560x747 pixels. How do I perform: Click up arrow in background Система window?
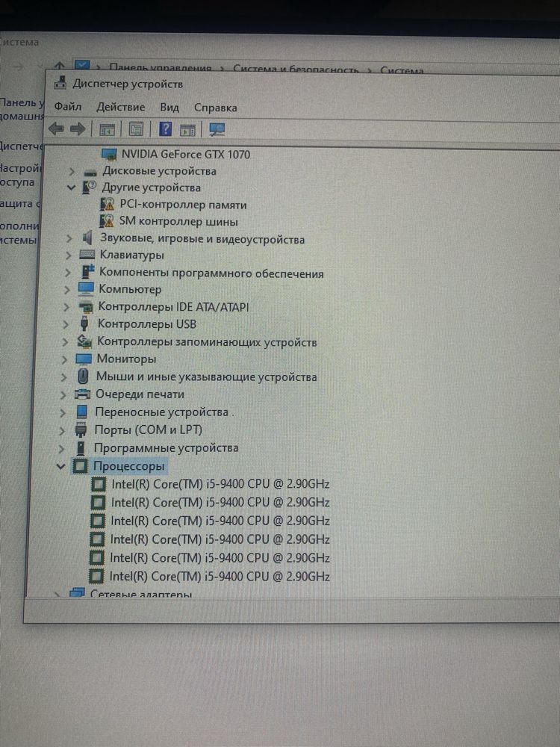(x=59, y=65)
